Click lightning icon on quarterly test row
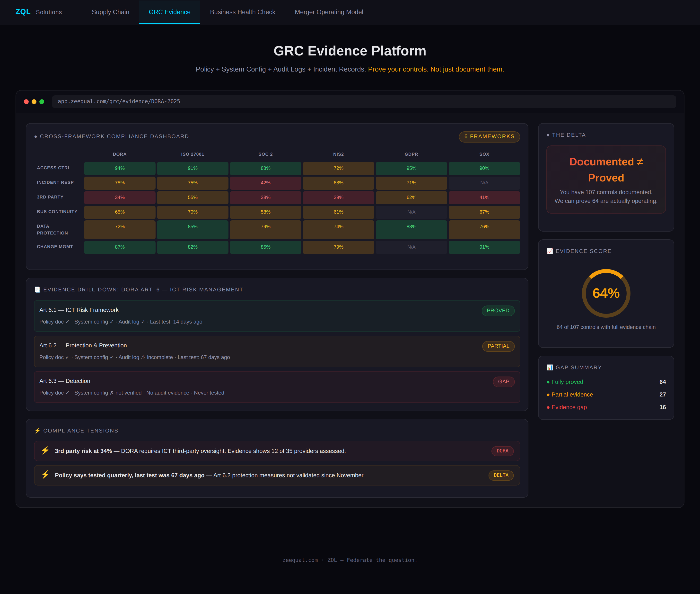The image size is (700, 594). coord(45,475)
